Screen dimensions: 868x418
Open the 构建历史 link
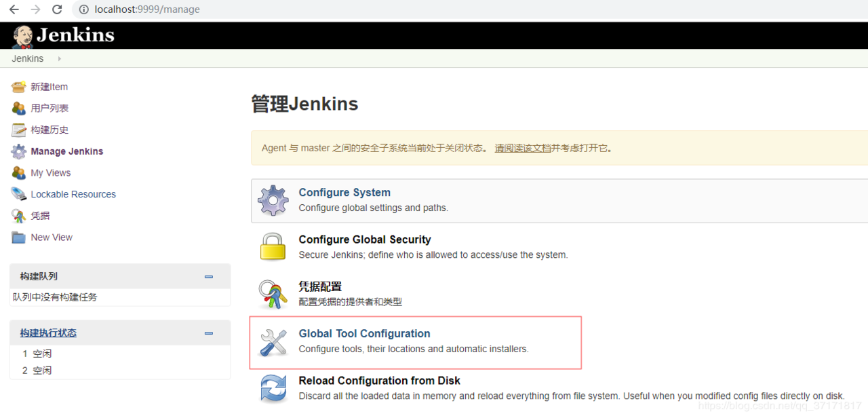pos(50,130)
